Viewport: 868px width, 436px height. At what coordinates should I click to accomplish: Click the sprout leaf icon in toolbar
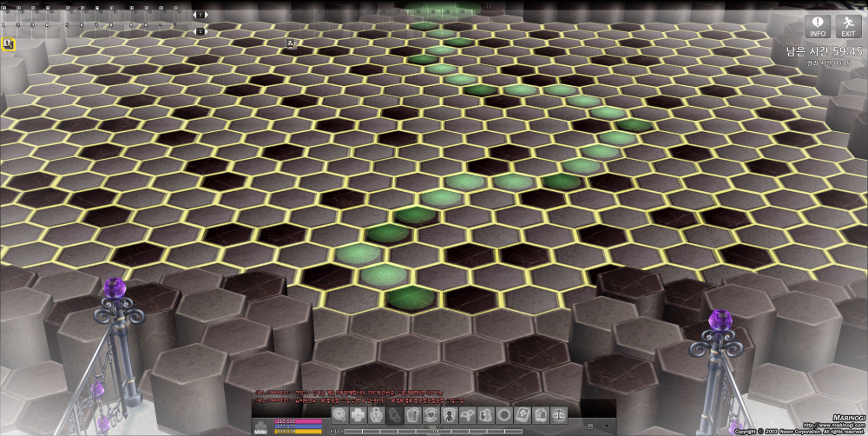[x=467, y=414]
